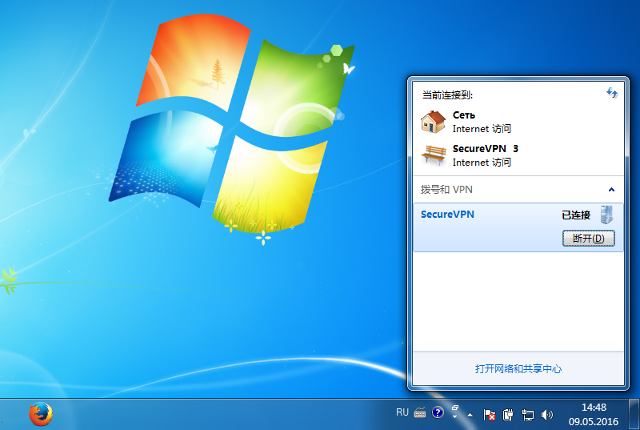Screen dimensions: 640x430
Task: Click Internet 访问 under SecureVPN 3
Action: [482, 163]
